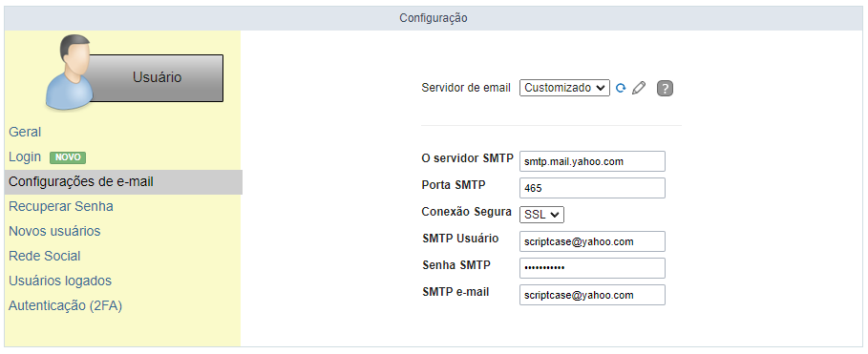Open the question mark help icon
This screenshot has height=354, width=868.
pos(665,89)
